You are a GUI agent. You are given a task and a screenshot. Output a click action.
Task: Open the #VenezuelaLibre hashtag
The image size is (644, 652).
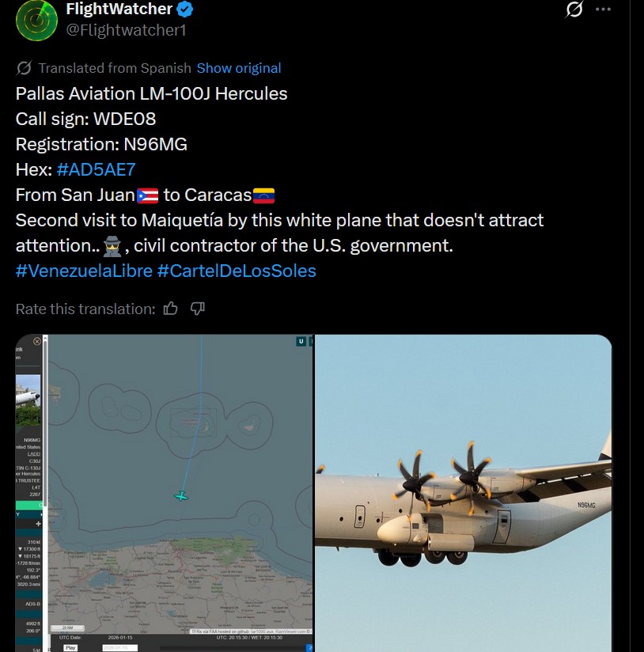point(84,271)
